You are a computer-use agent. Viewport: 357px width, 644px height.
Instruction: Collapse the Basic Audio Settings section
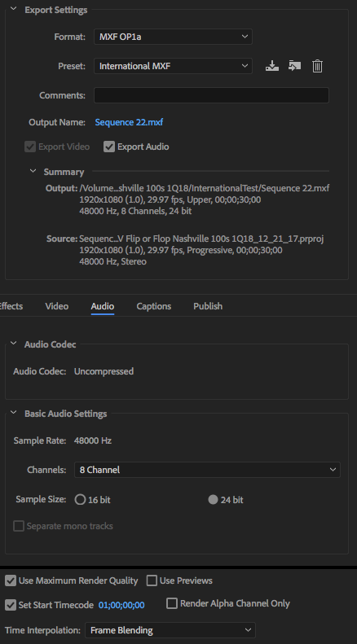tap(14, 413)
